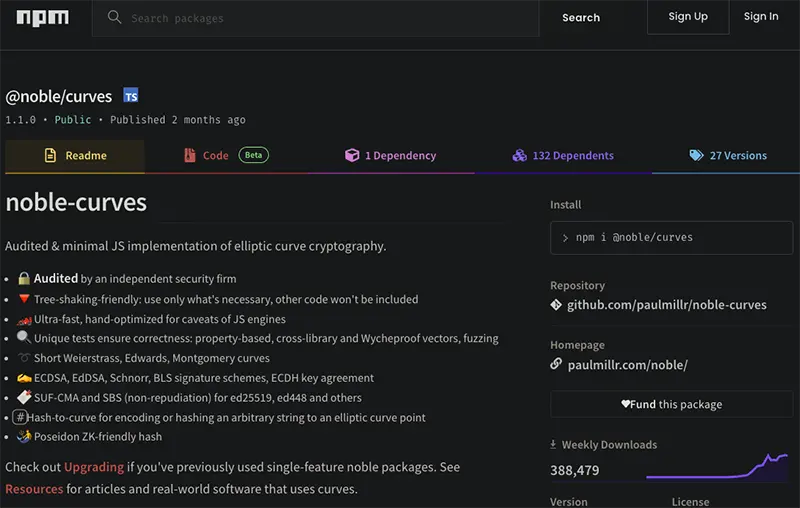800x508 pixels.
Task: Open the 132 Dependents tab
Action: tap(563, 156)
